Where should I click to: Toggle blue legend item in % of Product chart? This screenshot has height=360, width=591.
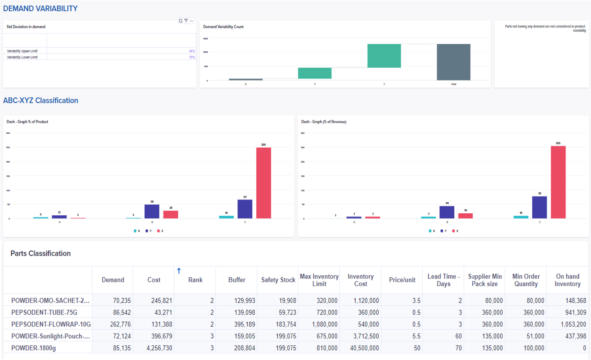[x=148, y=231]
